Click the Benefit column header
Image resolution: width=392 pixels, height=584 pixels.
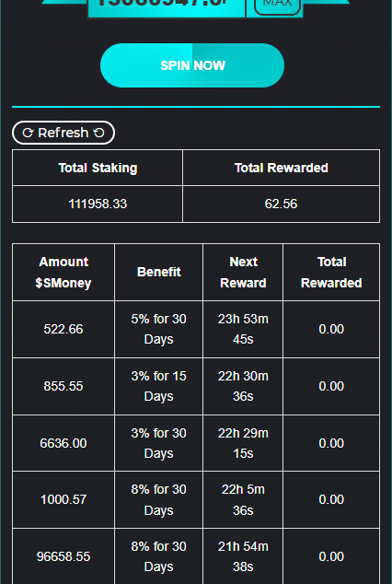click(x=159, y=273)
